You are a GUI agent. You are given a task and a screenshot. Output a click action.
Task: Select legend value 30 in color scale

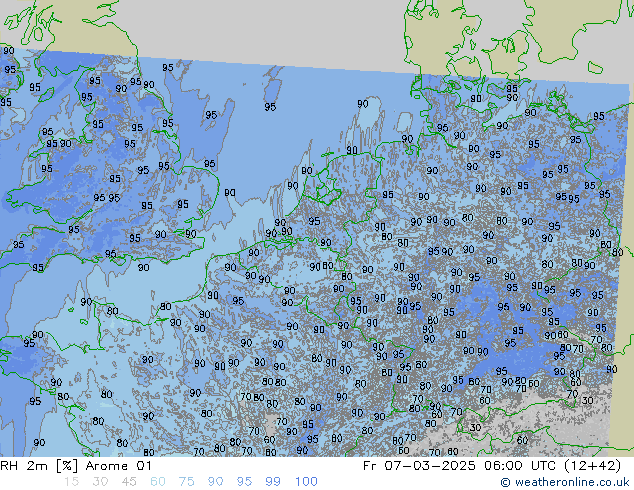[x=100, y=482]
